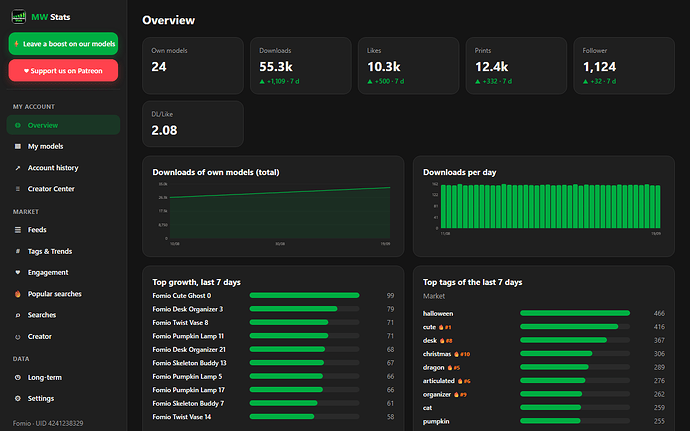
Task: Click the MW Stats logo icon
Action: tap(18, 17)
